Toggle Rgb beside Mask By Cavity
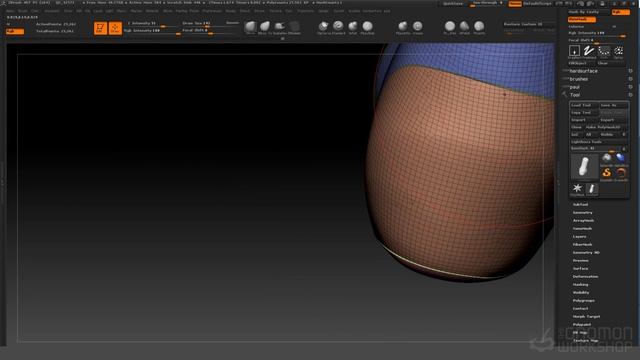Viewport: 640px width, 360px height. [620, 12]
